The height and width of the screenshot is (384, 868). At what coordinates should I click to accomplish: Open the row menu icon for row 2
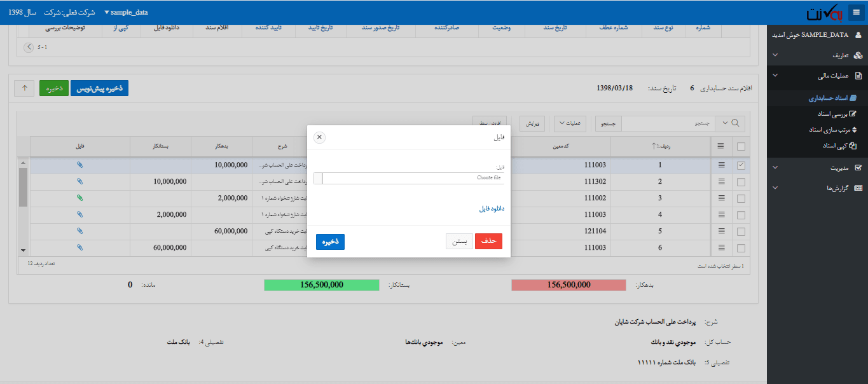(x=722, y=181)
